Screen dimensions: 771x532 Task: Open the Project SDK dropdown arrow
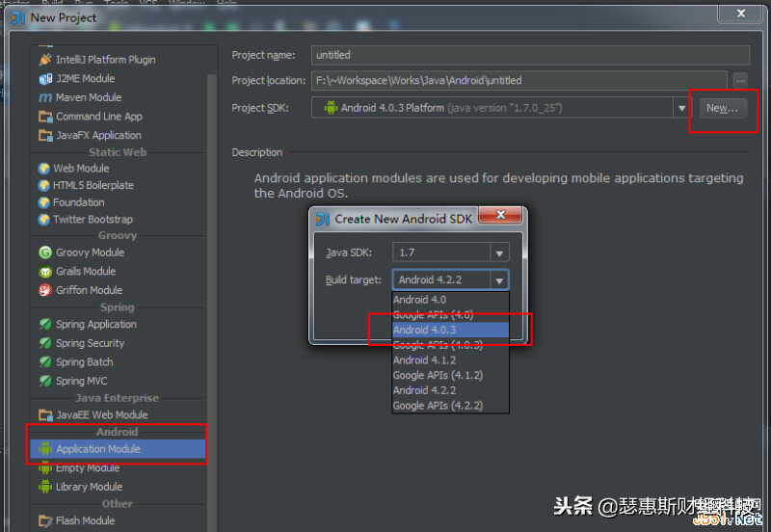(x=681, y=108)
